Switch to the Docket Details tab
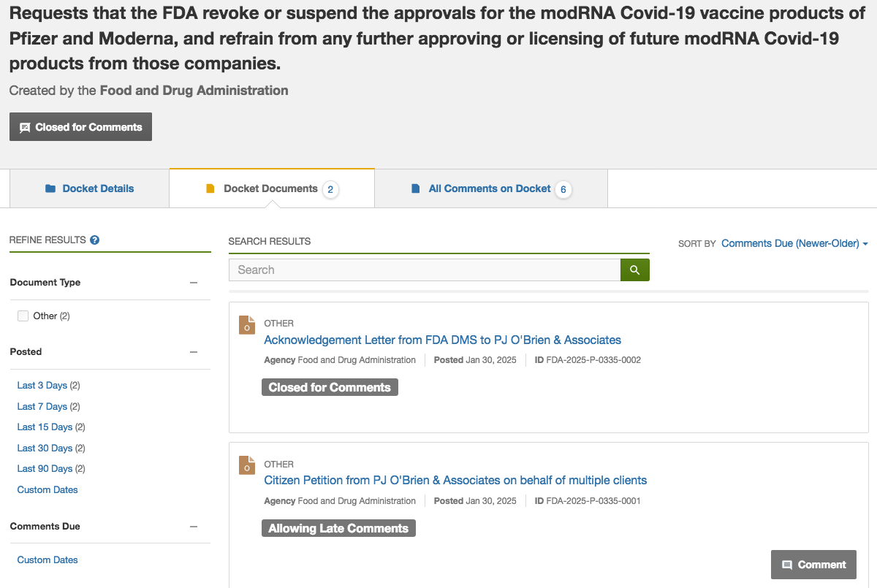 pos(89,188)
